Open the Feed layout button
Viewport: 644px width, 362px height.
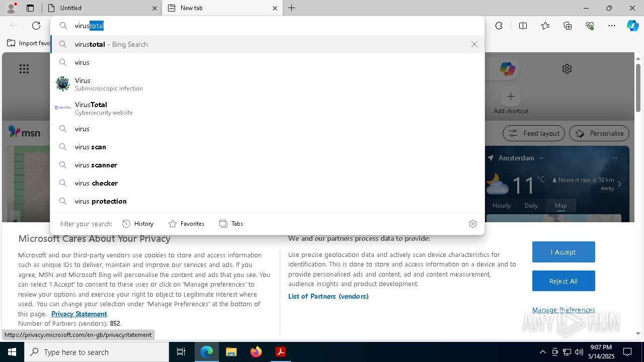[533, 133]
